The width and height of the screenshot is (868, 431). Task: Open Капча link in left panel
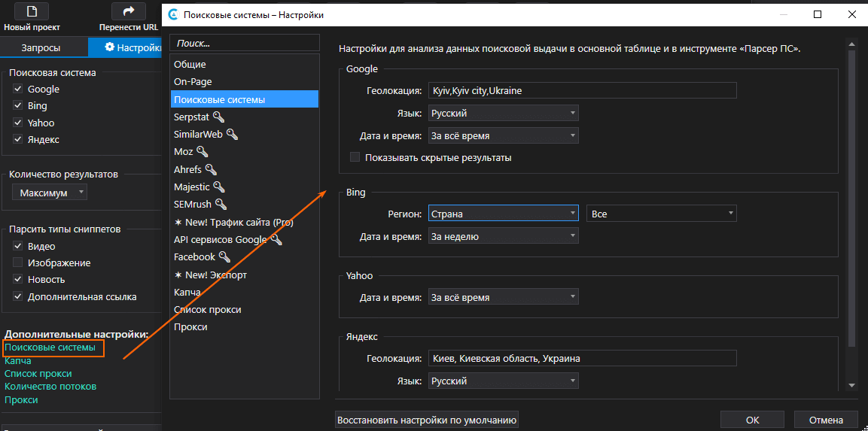(x=18, y=361)
